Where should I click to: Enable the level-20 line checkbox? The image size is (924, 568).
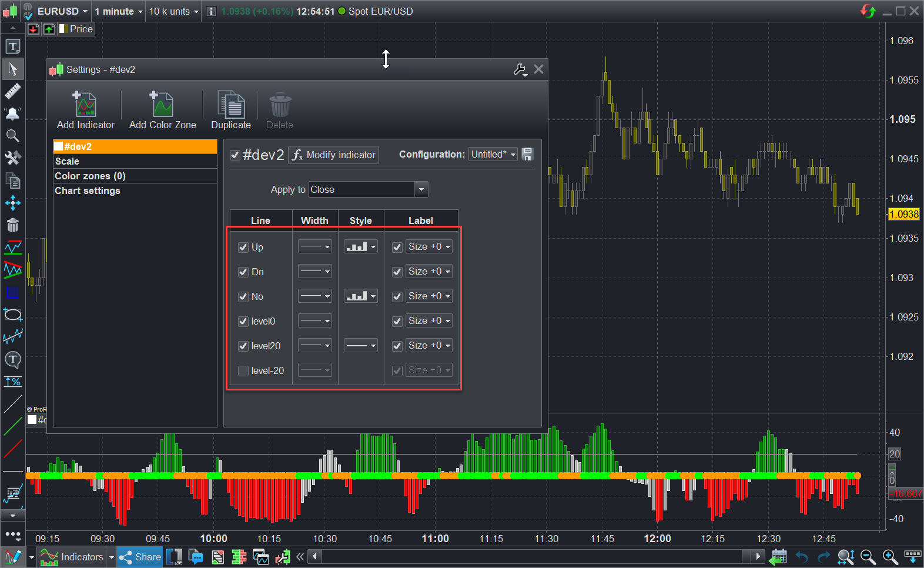coord(243,370)
